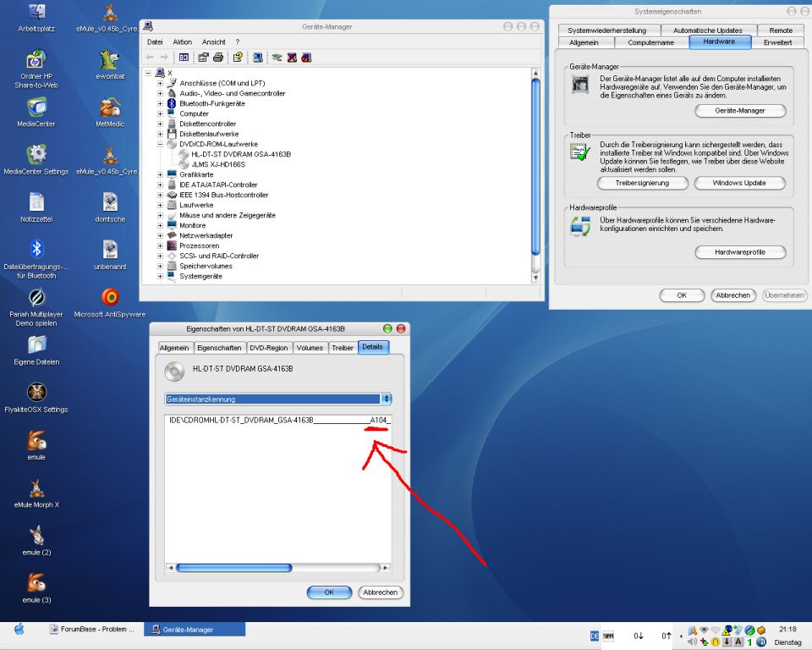Open the Arbeitsplatz desktop icon

[x=36, y=17]
